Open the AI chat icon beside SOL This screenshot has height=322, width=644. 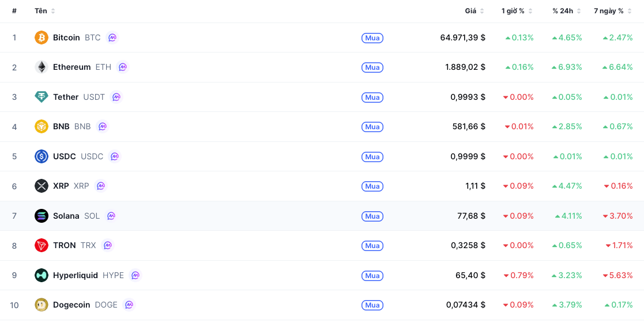[x=111, y=216]
